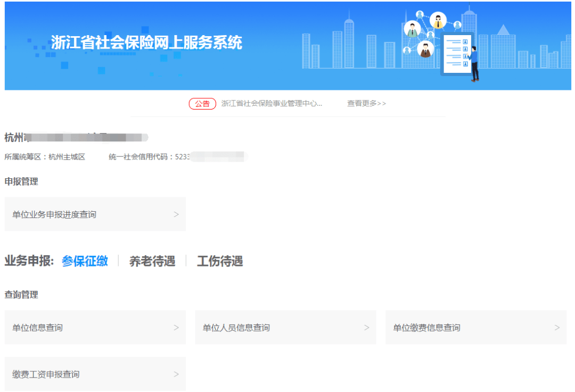Open 单位人员信息查询 card
This screenshot has width=575, height=392.
pos(286,328)
